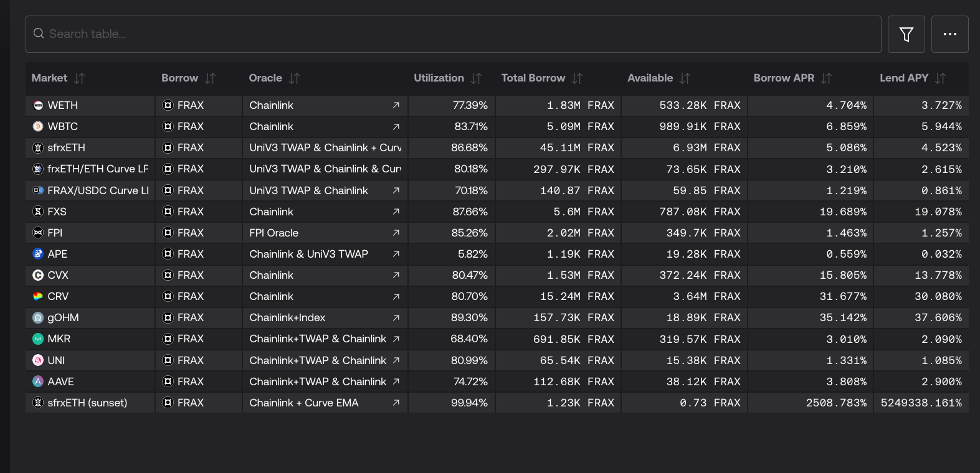The width and height of the screenshot is (980, 473).
Task: Sort table by Utilization column
Action: (x=439, y=78)
